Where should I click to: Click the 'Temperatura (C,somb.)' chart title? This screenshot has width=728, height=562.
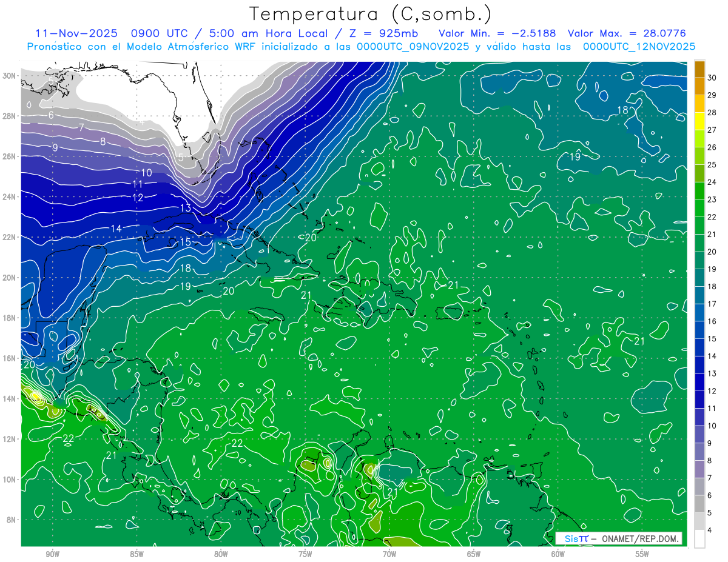[370, 14]
